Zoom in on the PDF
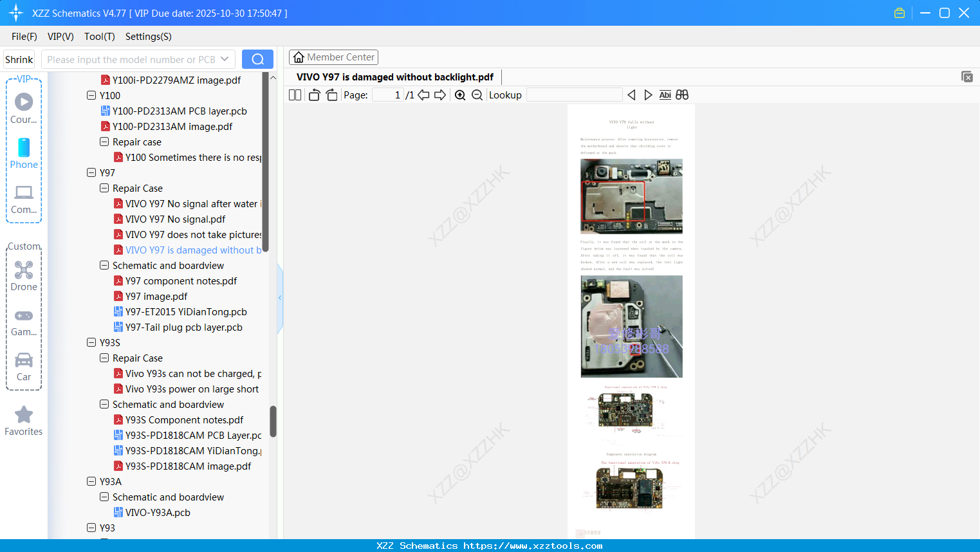The width and height of the screenshot is (980, 552). pyautogui.click(x=460, y=95)
